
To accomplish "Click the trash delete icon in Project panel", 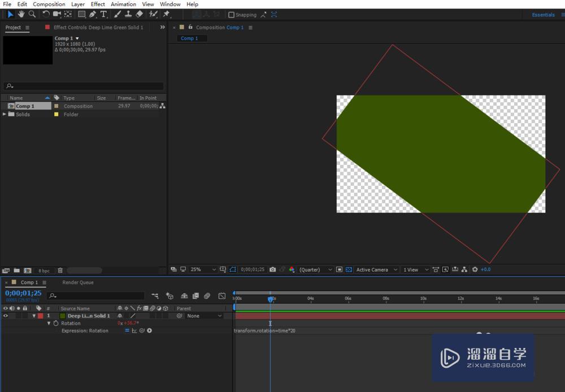I will (x=60, y=270).
